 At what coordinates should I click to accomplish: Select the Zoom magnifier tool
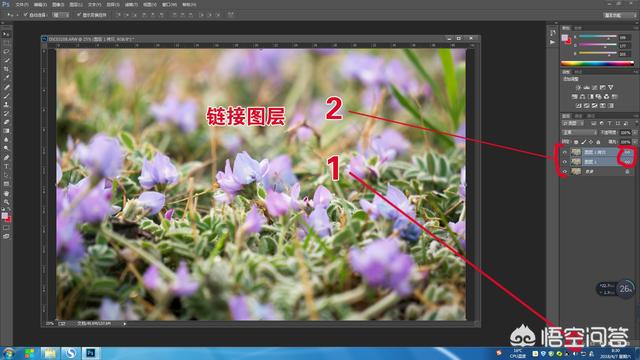tap(6, 202)
